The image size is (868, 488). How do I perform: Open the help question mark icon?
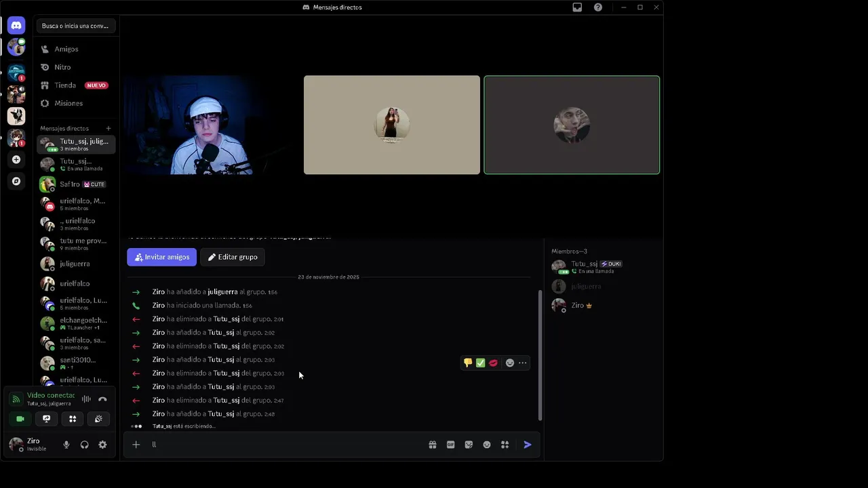tap(597, 7)
